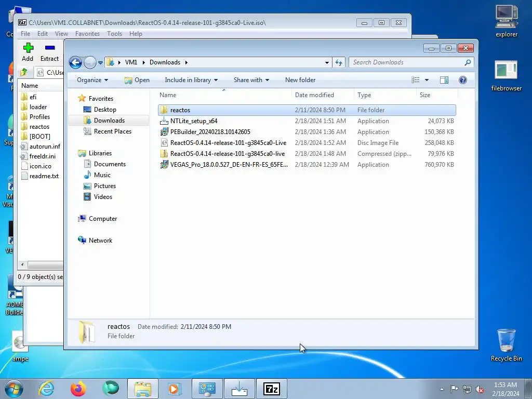532x399 pixels.
Task: Select Network in navigation pane
Action: tap(100, 241)
